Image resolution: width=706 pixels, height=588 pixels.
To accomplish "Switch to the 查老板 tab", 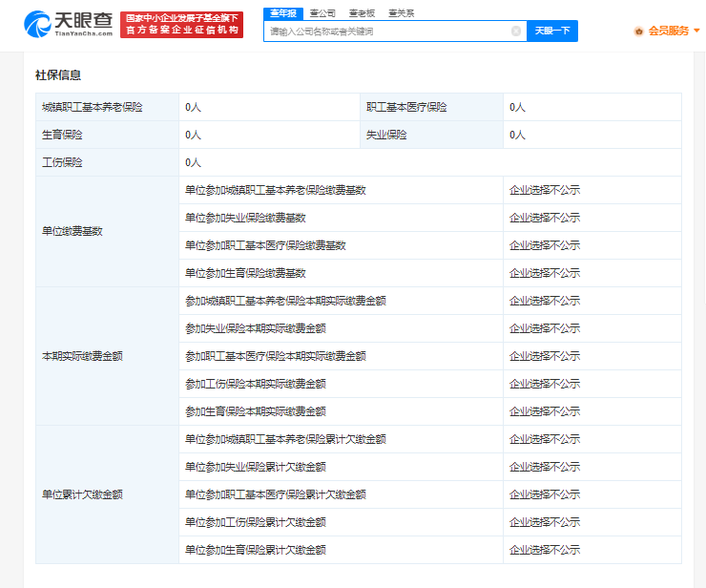I will click(363, 12).
